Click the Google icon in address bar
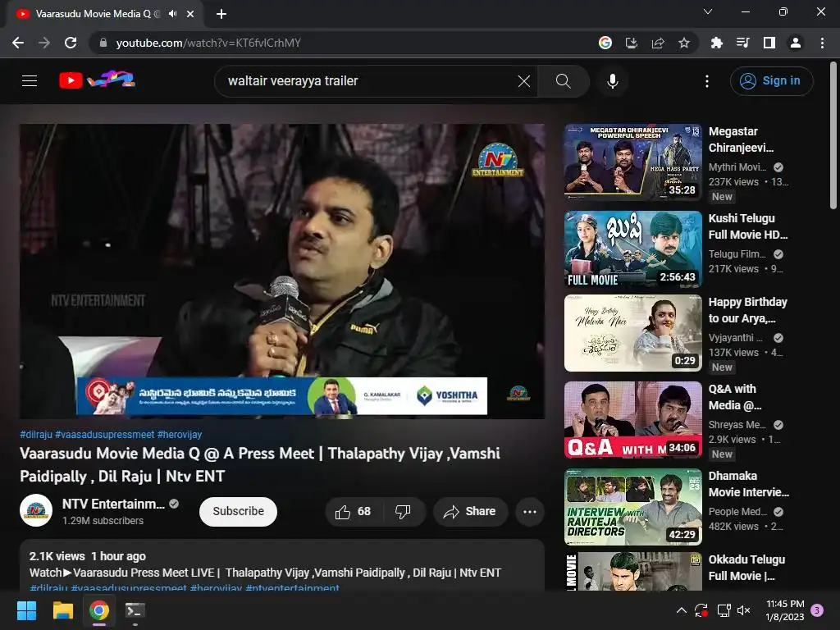Screen dimensions: 840x630 [x=605, y=43]
